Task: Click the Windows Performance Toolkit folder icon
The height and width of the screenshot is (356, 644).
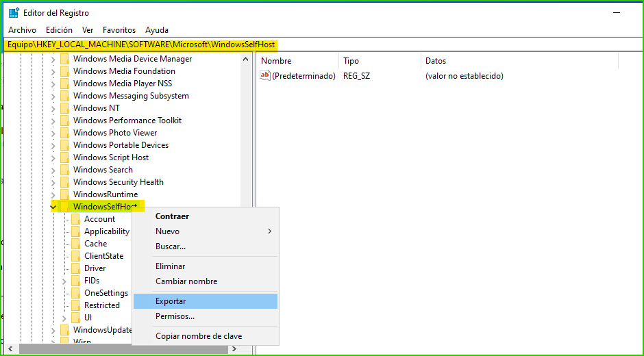Action: coord(65,120)
